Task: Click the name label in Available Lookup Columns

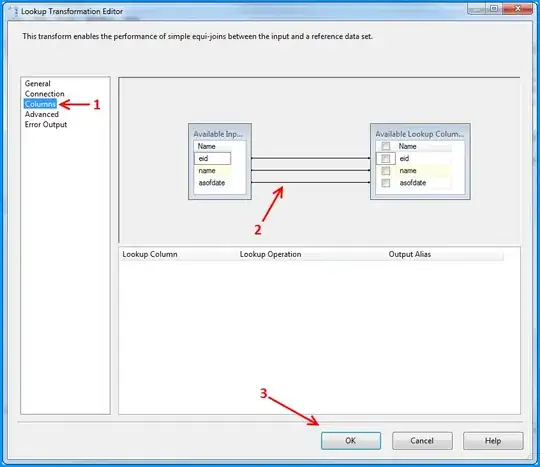Action: tap(408, 171)
